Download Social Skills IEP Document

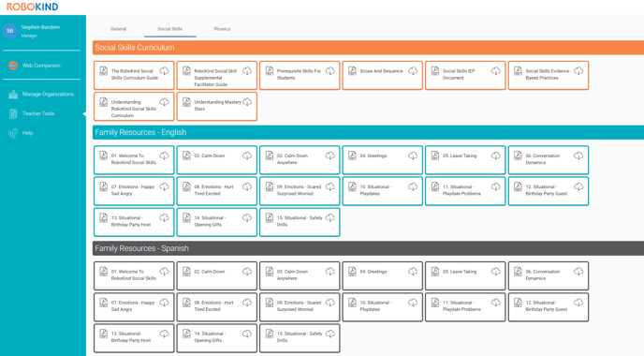click(496, 71)
